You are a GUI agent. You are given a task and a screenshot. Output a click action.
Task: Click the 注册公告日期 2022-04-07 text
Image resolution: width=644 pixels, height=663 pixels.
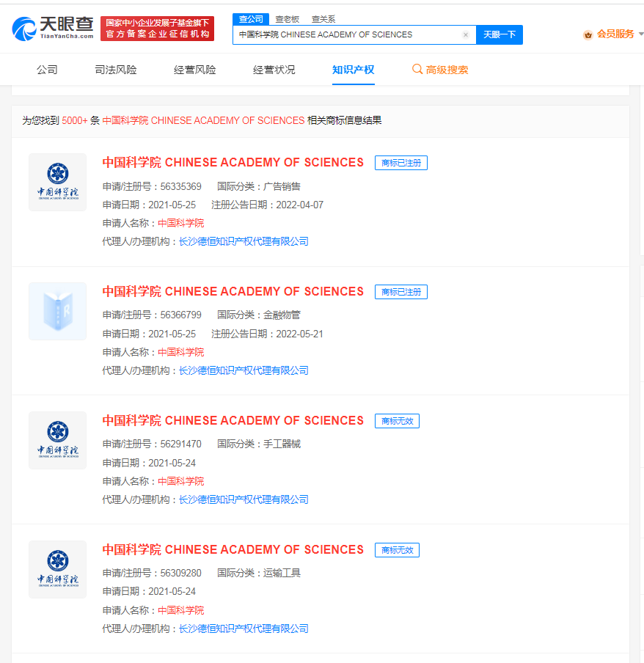pos(267,205)
